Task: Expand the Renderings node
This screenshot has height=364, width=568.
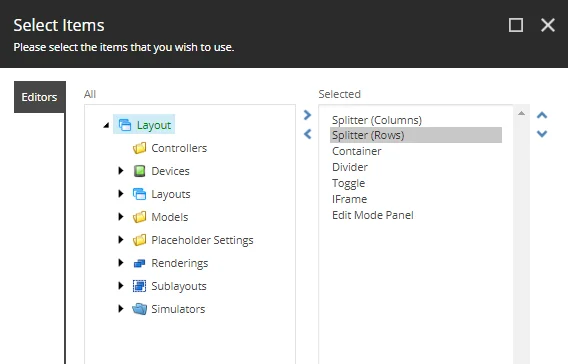Action: tap(121, 263)
